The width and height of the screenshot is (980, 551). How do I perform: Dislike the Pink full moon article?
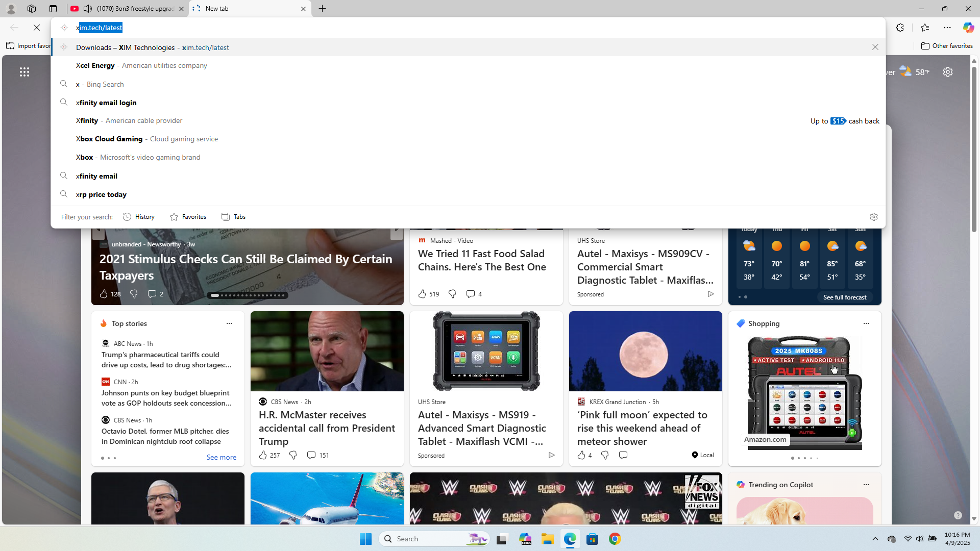605,455
